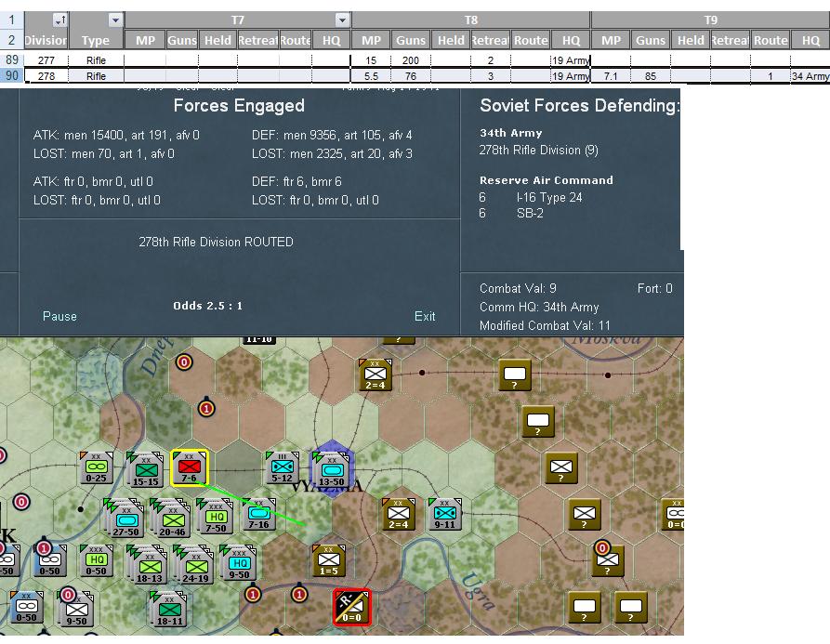Select the red 7-6 unit counter
The height and width of the screenshot is (644, 830).
point(190,467)
